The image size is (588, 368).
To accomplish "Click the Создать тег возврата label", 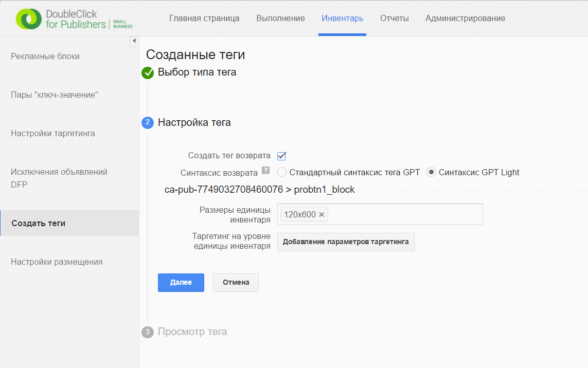I will (229, 156).
